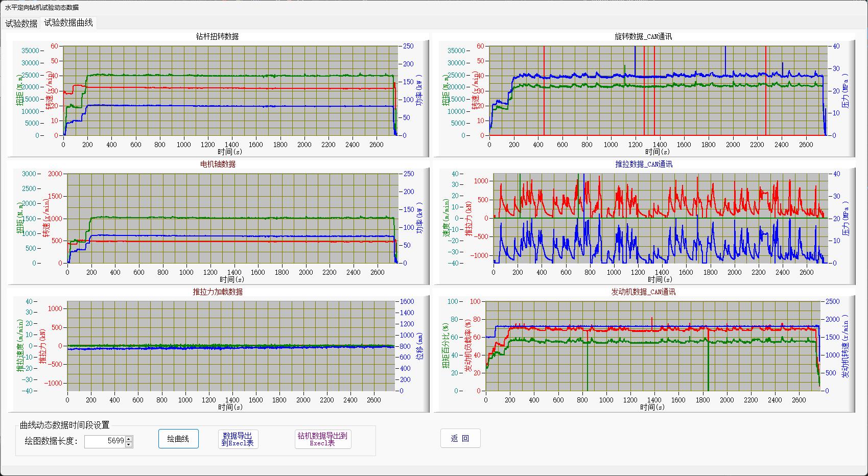Click the 位移(mm) axis label in 推拉力加载数据

click(419, 346)
